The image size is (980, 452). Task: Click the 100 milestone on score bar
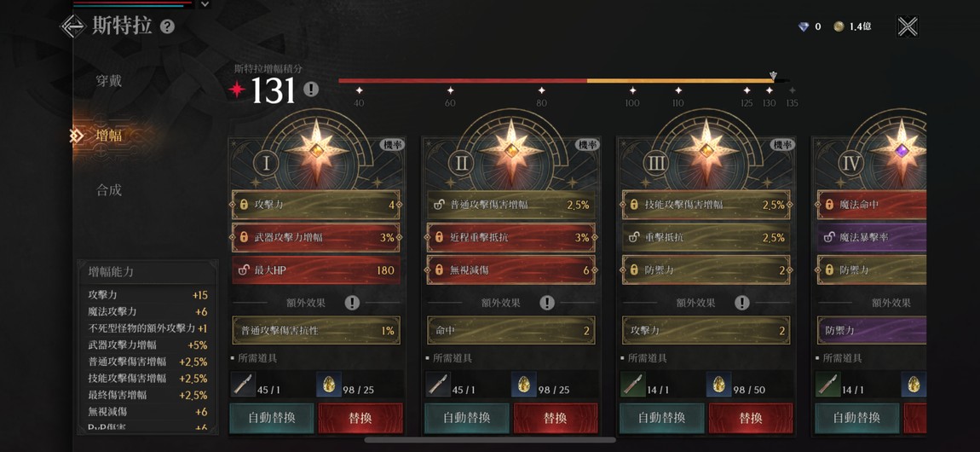click(x=632, y=96)
